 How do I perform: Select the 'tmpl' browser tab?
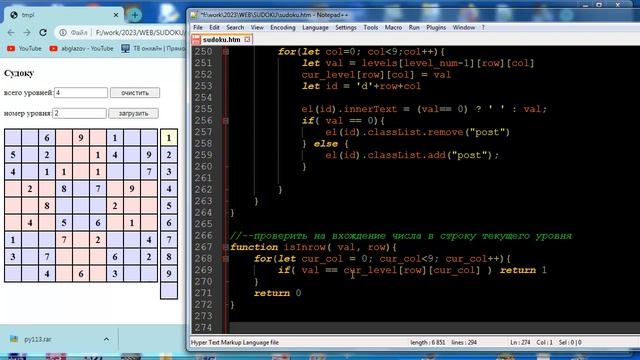[64, 15]
